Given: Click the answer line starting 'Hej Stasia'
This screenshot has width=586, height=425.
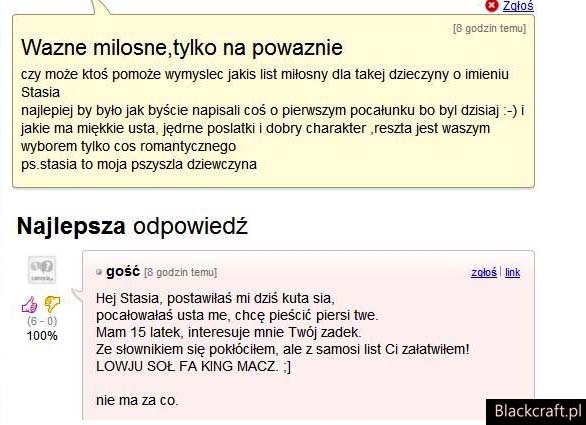Looking at the screenshot, I should point(215,298).
